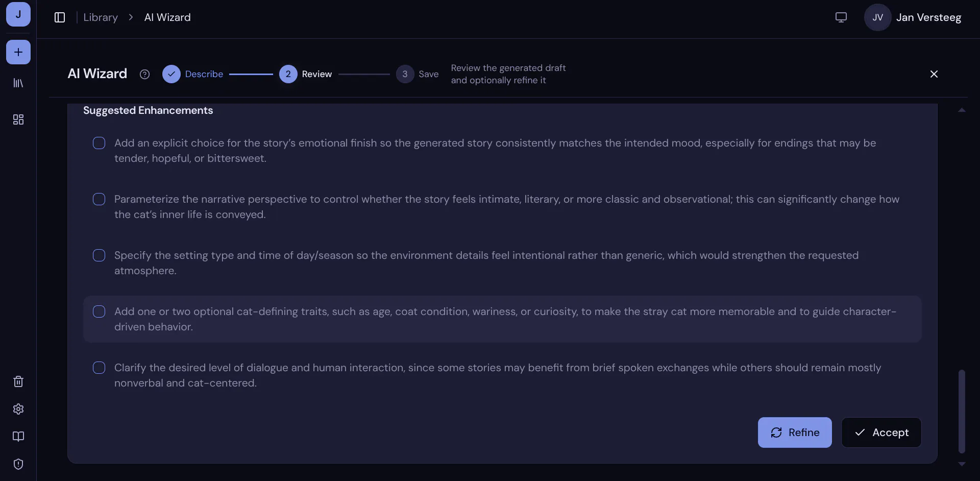980x481 pixels.
Task: Click the AI Wizard panel title
Action: click(x=97, y=74)
